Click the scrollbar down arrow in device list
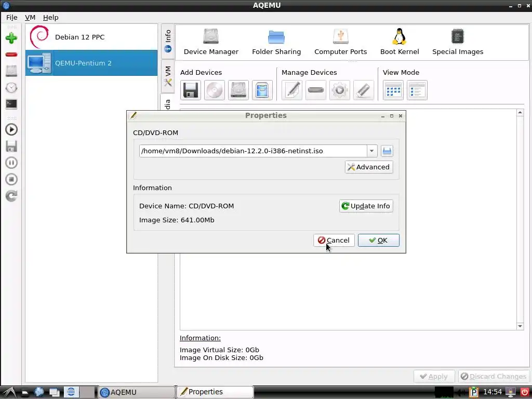Image resolution: width=532 pixels, height=399 pixels. click(x=520, y=326)
